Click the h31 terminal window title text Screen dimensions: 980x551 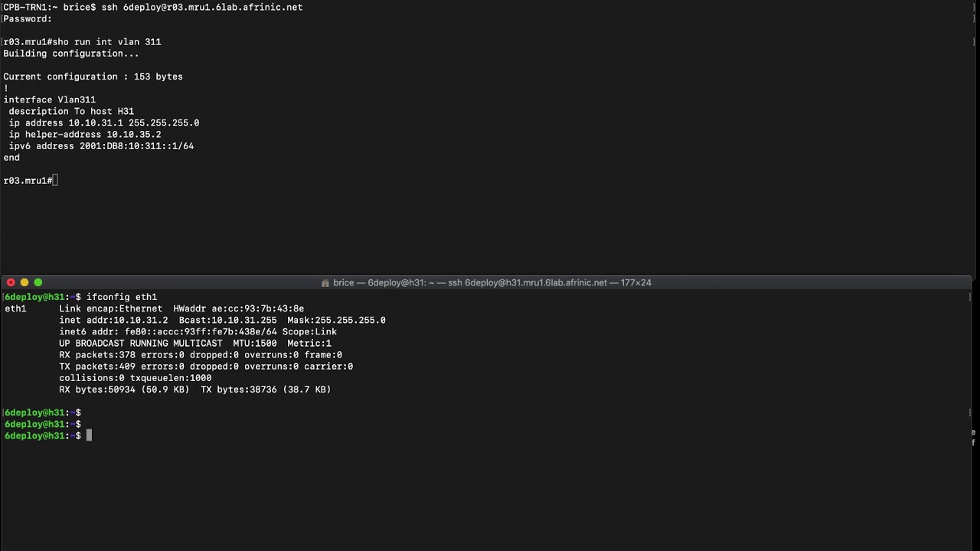point(492,282)
